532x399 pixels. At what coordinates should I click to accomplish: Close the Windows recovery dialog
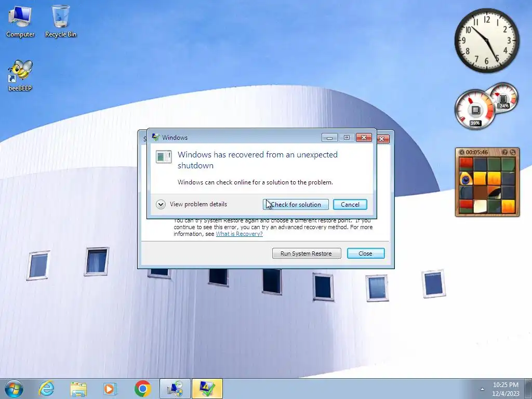(364, 137)
